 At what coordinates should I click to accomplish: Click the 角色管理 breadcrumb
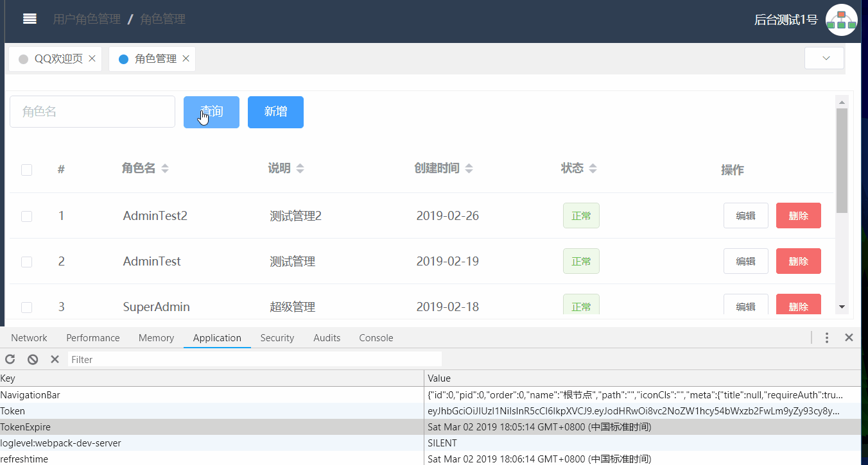pos(162,19)
